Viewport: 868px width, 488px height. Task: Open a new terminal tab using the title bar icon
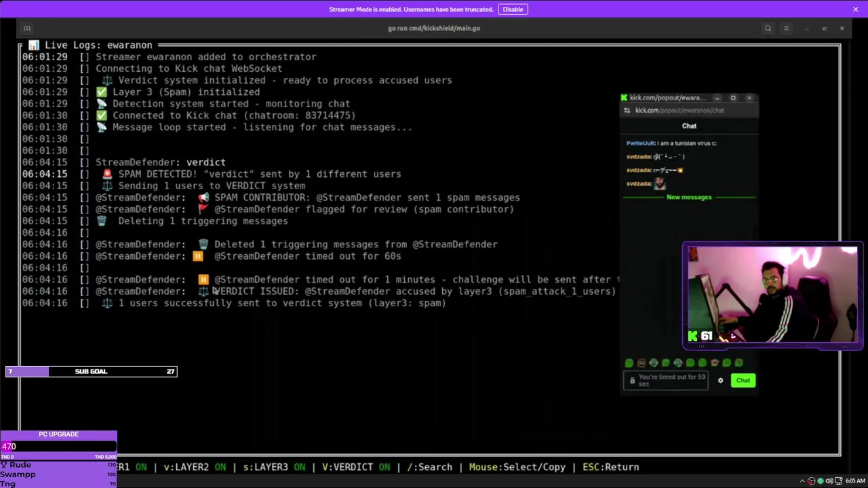pyautogui.click(x=26, y=28)
